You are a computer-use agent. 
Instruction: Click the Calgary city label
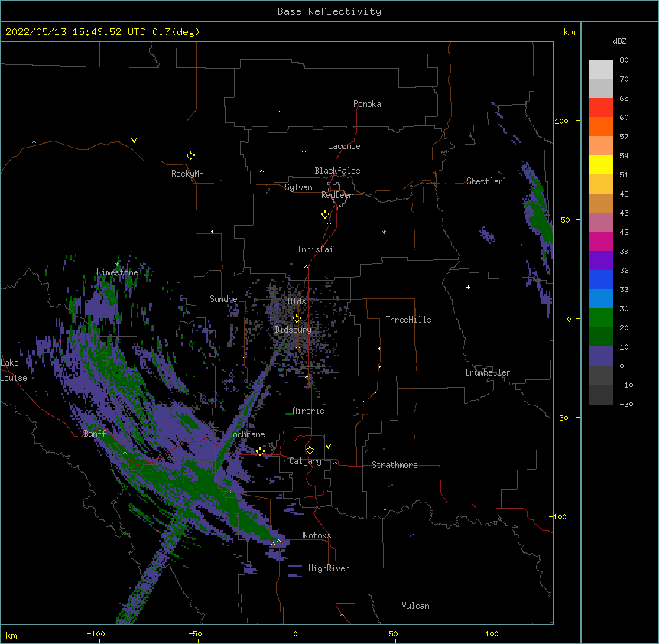pyautogui.click(x=305, y=461)
